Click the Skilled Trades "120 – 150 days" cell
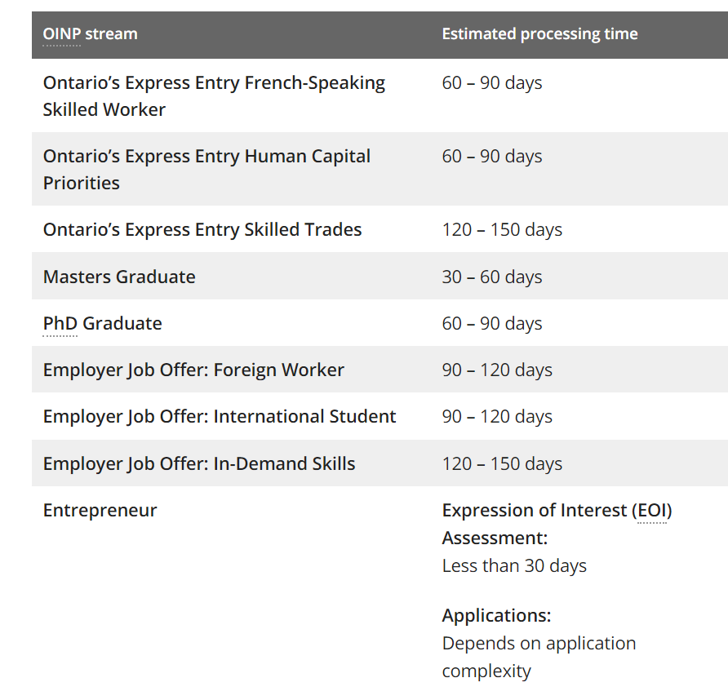 (x=502, y=230)
